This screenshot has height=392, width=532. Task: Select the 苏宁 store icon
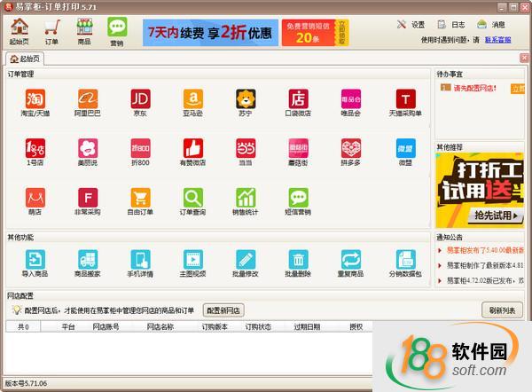pyautogui.click(x=246, y=98)
